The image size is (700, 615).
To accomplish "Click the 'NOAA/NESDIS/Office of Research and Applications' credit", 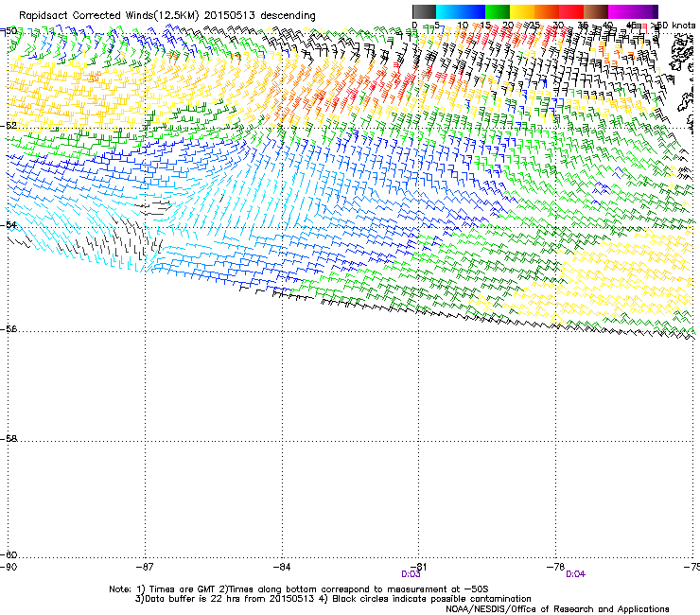I will point(557,609).
